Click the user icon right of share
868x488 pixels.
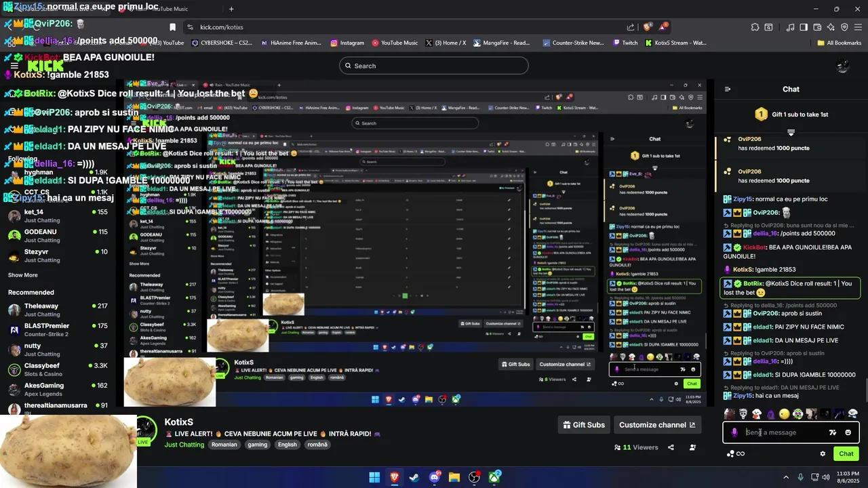(692, 447)
